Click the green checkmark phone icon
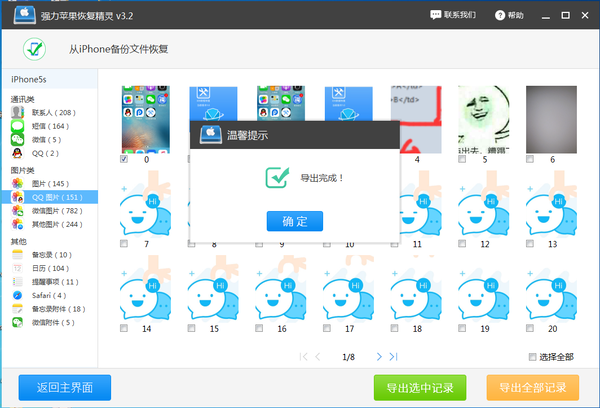The width and height of the screenshot is (600, 408). tap(34, 49)
